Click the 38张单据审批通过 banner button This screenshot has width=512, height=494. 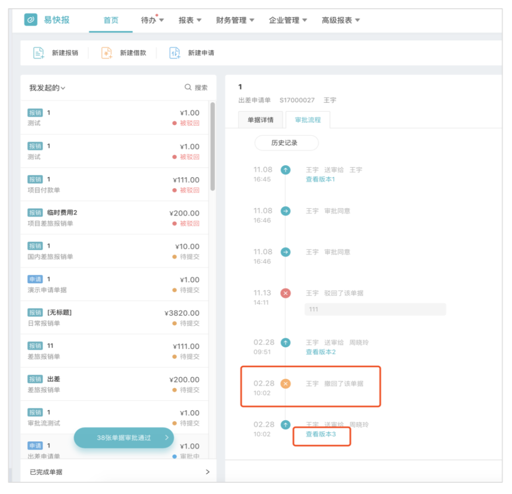(124, 438)
